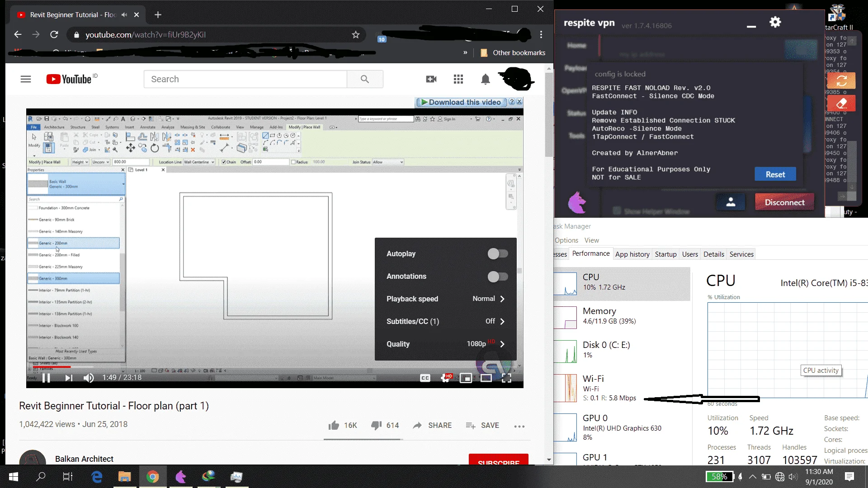
Task: Open File Explorer from taskbar
Action: [x=124, y=477]
